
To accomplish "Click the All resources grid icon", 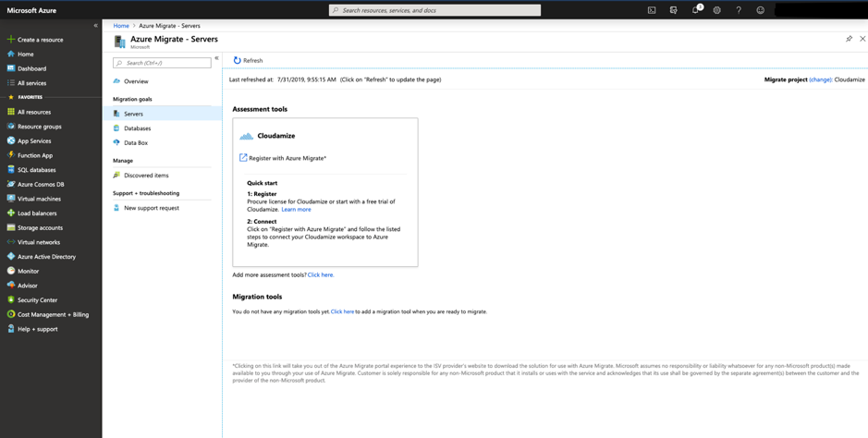I will [x=10, y=112].
